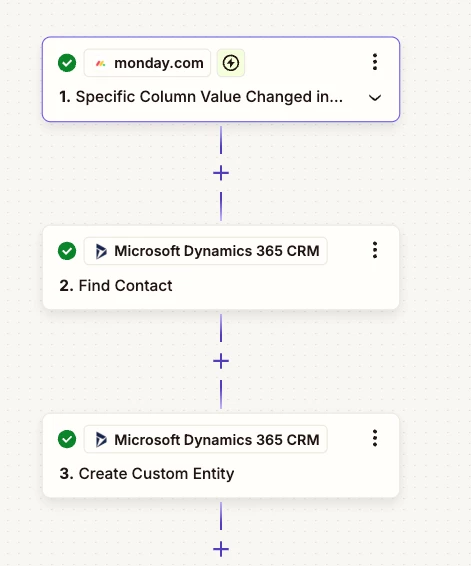This screenshot has width=471, height=566.
Task: Select Microsoft Dynamics 365 CRM badge in step 2
Action: pyautogui.click(x=206, y=251)
